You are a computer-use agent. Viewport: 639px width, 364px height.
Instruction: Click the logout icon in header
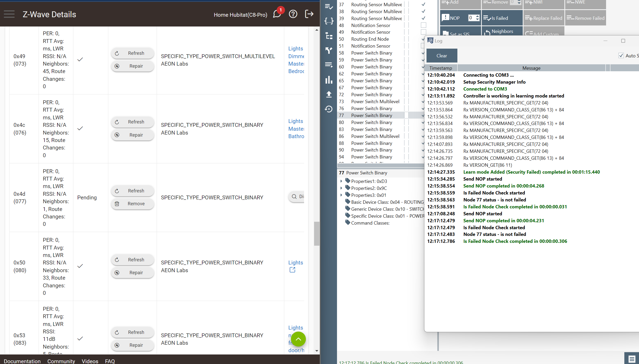point(309,14)
